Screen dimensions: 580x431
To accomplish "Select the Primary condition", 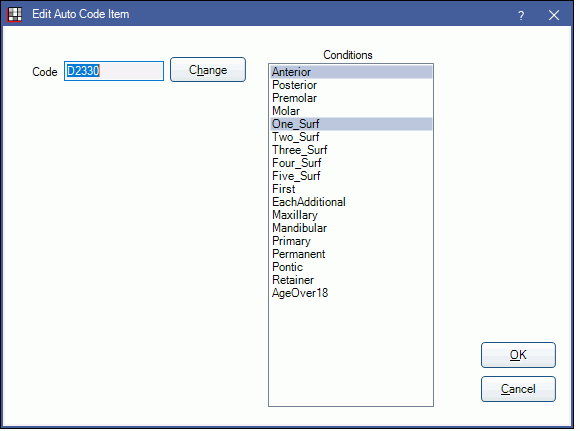I will pos(351,241).
